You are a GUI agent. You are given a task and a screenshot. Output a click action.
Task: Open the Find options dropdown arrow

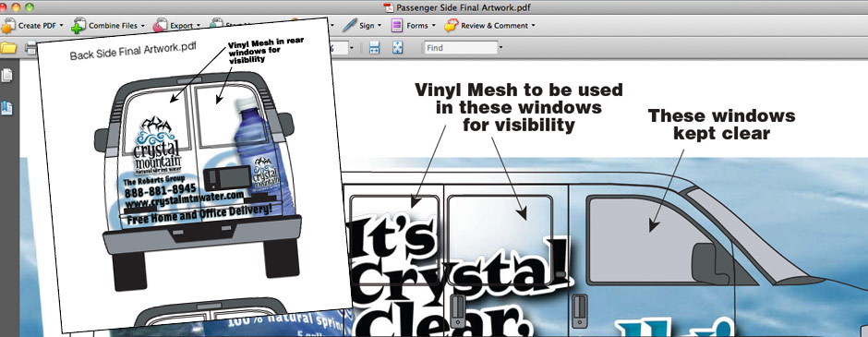pyautogui.click(x=500, y=48)
